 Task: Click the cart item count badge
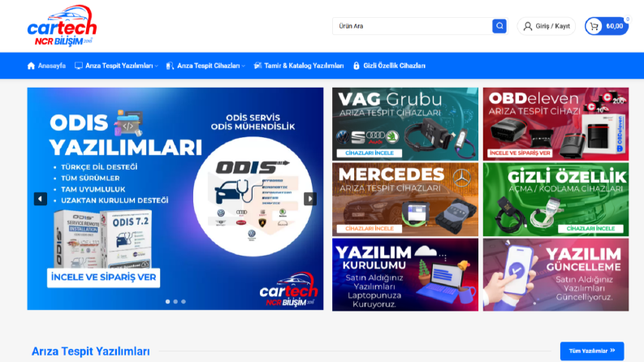point(627,19)
